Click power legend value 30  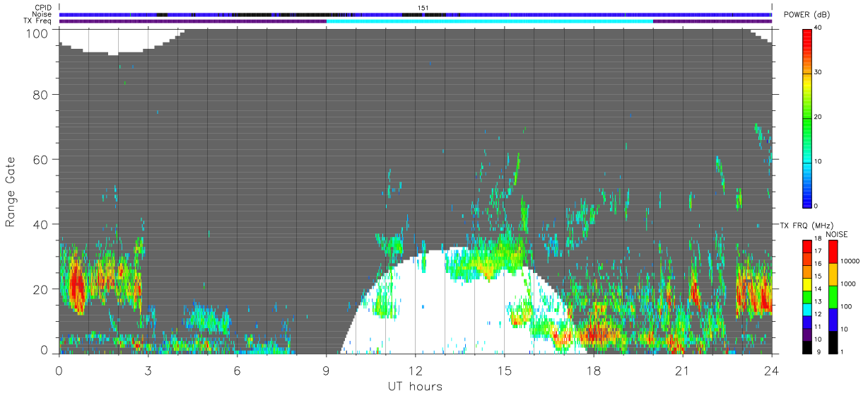(x=819, y=72)
